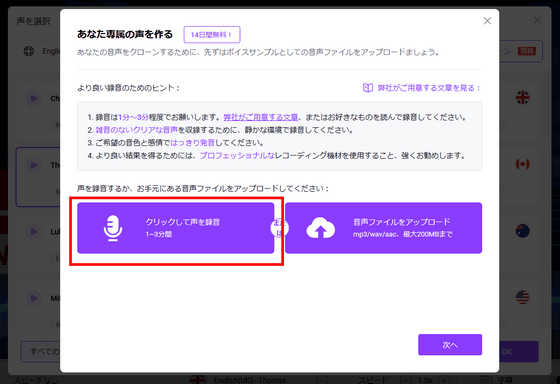This screenshot has height=384, width=560.
Task: Click the mp3/wav/aac、最大200MBまで text
Action: 402,234
